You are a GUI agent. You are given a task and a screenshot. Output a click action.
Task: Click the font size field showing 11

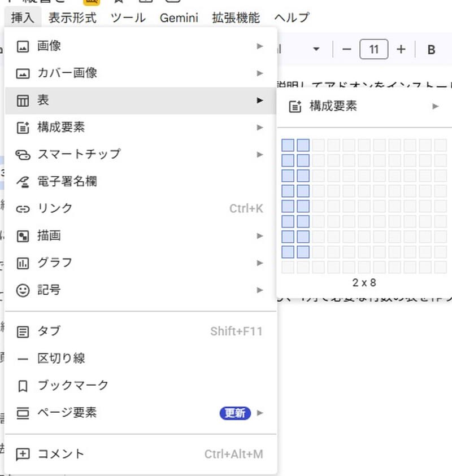pyautogui.click(x=374, y=49)
